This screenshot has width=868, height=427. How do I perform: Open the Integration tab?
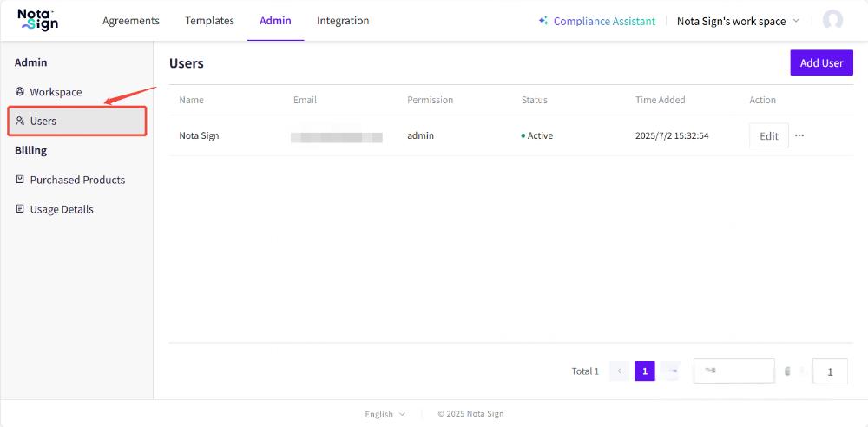click(343, 21)
